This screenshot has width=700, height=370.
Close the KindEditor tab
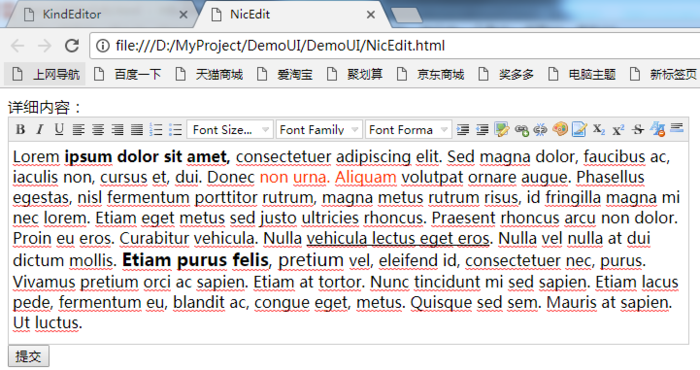pyautogui.click(x=183, y=15)
